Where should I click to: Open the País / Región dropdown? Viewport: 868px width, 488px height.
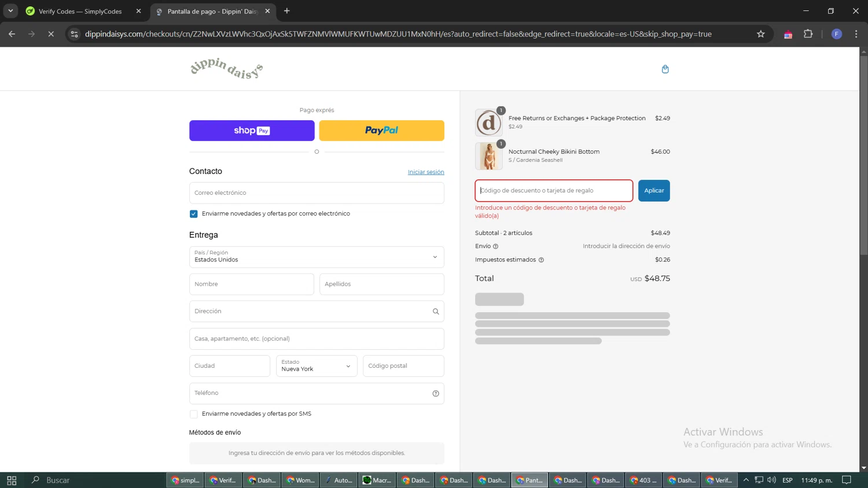click(x=317, y=257)
